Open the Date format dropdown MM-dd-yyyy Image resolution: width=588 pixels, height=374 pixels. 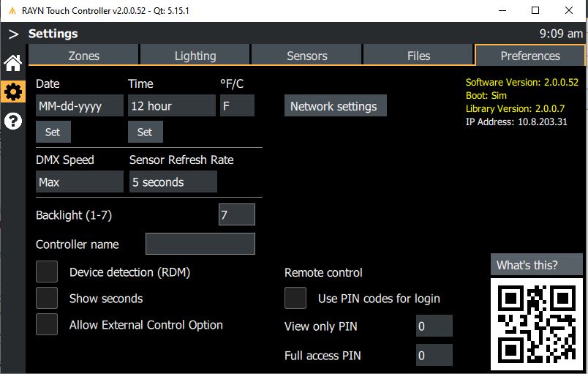(80, 106)
